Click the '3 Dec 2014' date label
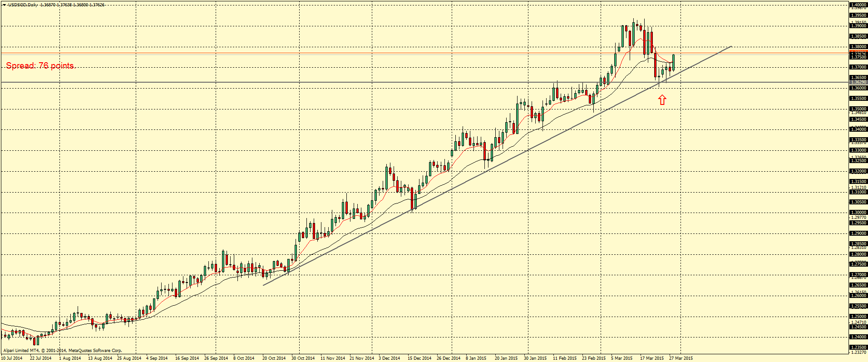This screenshot has height=362, width=868. (x=390, y=358)
